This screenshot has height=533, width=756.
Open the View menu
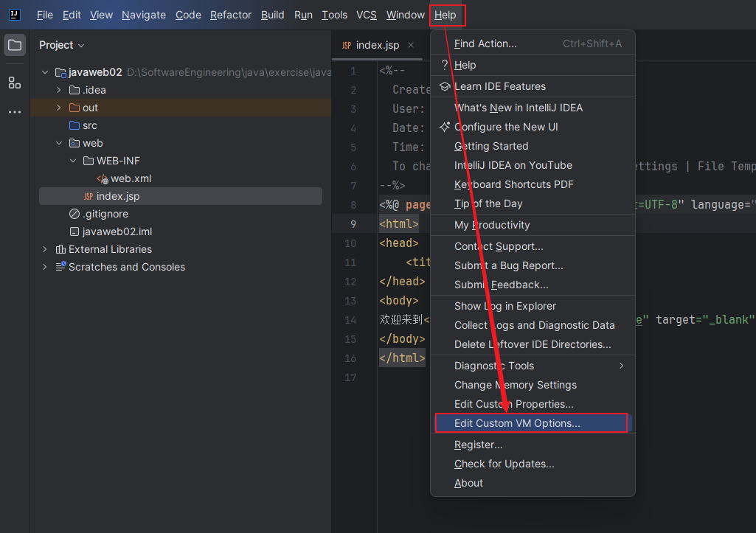pyautogui.click(x=101, y=15)
